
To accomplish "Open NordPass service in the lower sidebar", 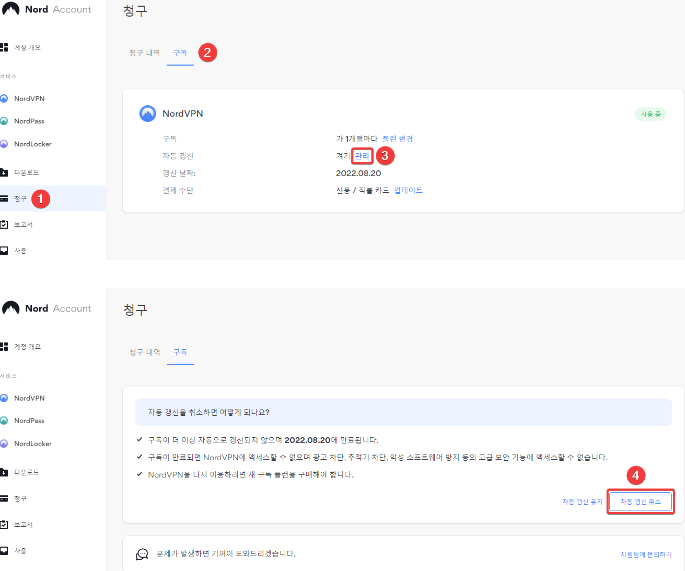I will tap(29, 421).
